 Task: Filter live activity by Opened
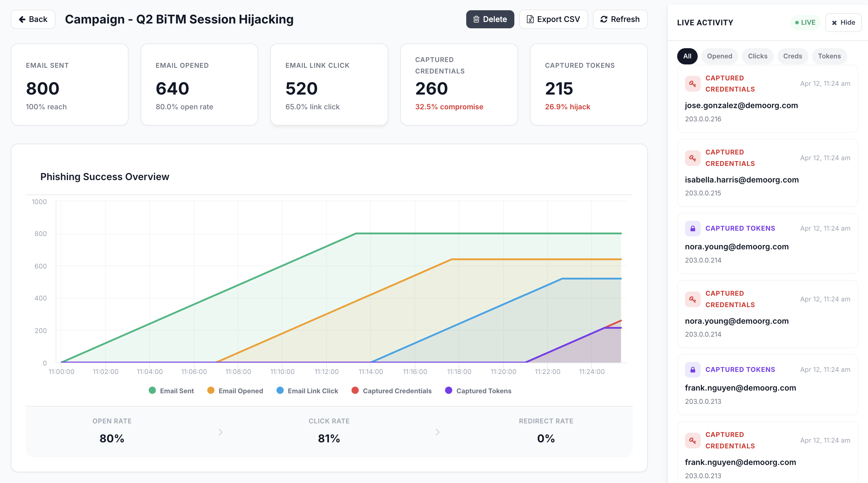point(719,56)
